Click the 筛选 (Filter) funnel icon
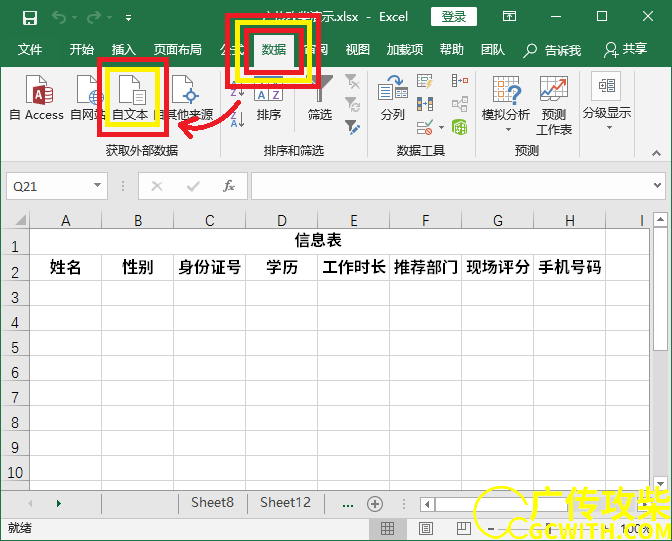Screen dimensions: 672x541 (320, 99)
